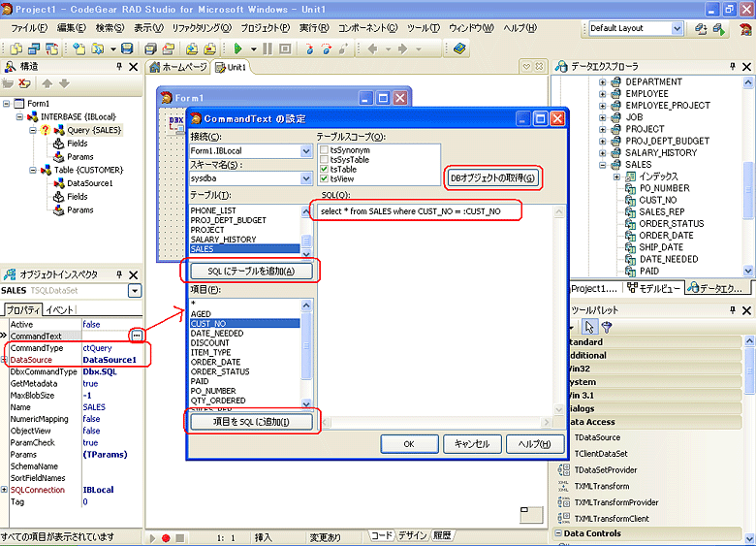
Task: Open the schema name dropdown showing sysdba
Action: pyautogui.click(x=305, y=178)
